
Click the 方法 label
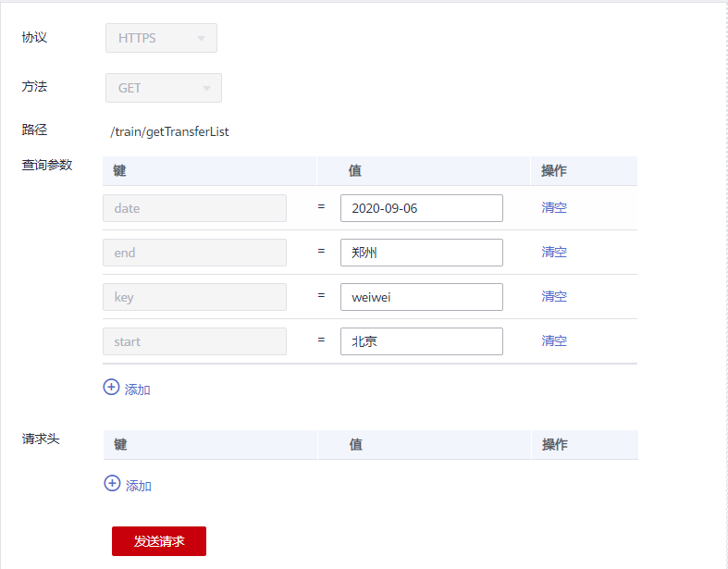[34, 86]
